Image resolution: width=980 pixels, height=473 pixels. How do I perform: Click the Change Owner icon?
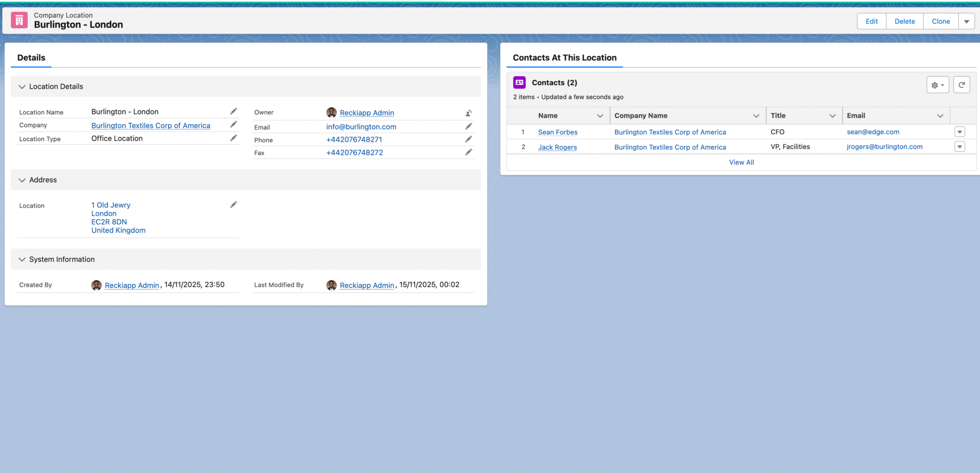pyautogui.click(x=469, y=113)
